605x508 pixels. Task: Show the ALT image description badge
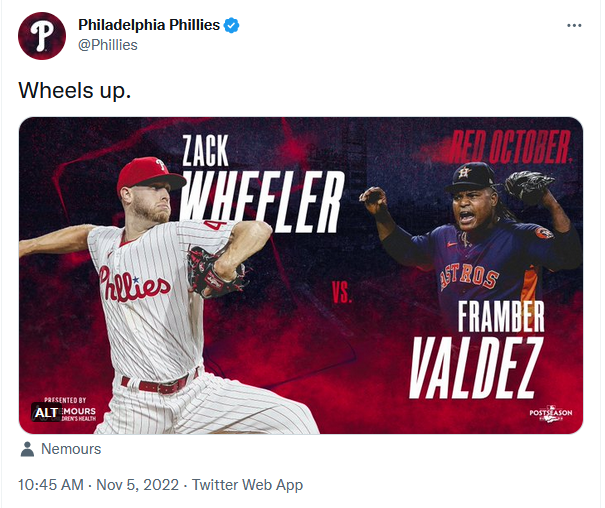[x=46, y=413]
